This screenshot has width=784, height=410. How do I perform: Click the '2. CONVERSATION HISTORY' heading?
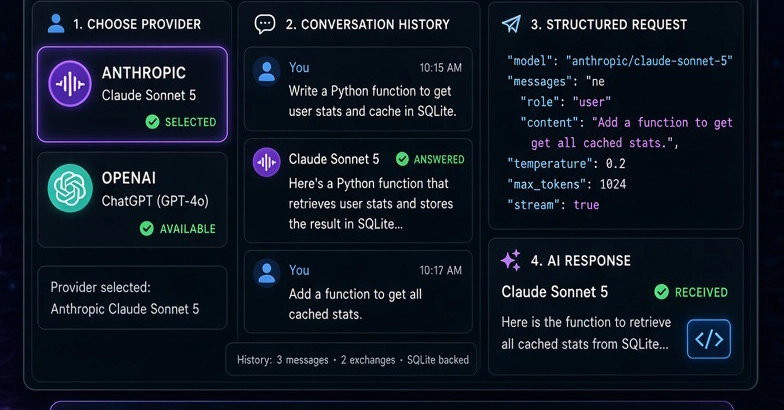[x=368, y=24]
